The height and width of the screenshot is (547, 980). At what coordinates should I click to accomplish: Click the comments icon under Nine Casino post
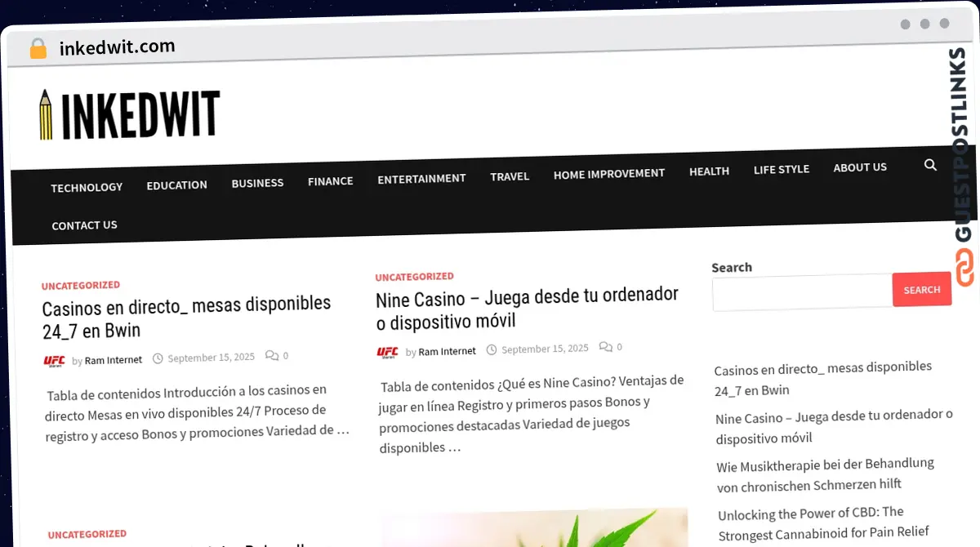click(606, 347)
